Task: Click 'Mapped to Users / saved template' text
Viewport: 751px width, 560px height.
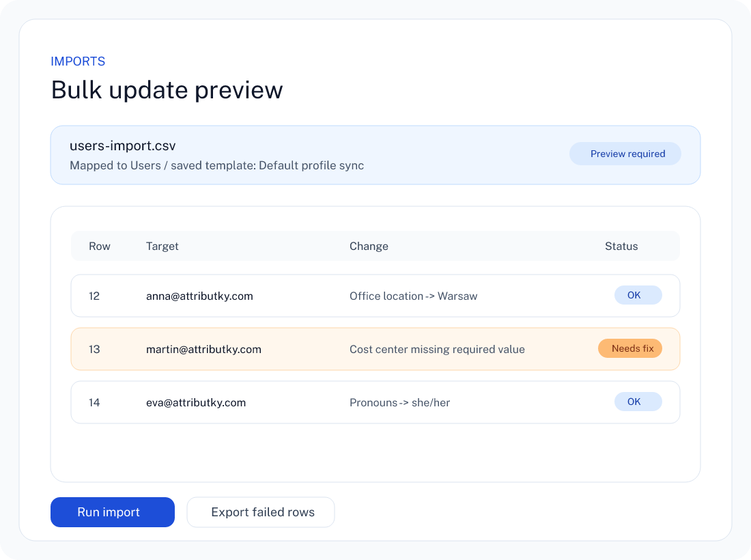Action: coord(162,165)
